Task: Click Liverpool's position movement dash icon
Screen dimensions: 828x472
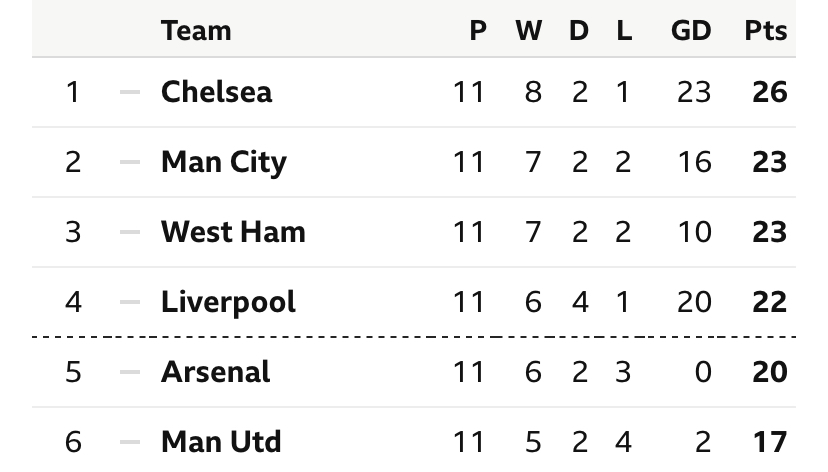Action: click(130, 302)
